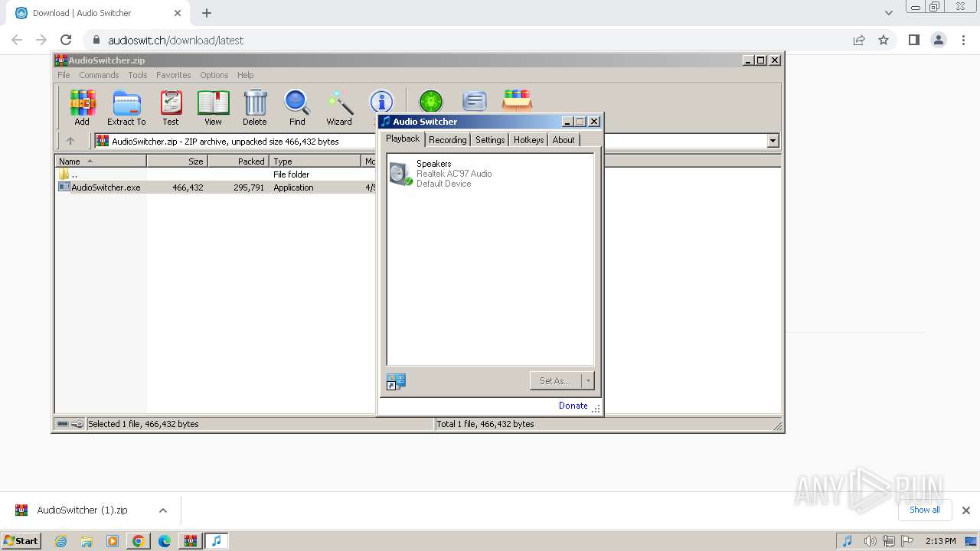Expand the WinRAR address path dropdown
Viewport: 980px width, 551px height.
(x=773, y=141)
